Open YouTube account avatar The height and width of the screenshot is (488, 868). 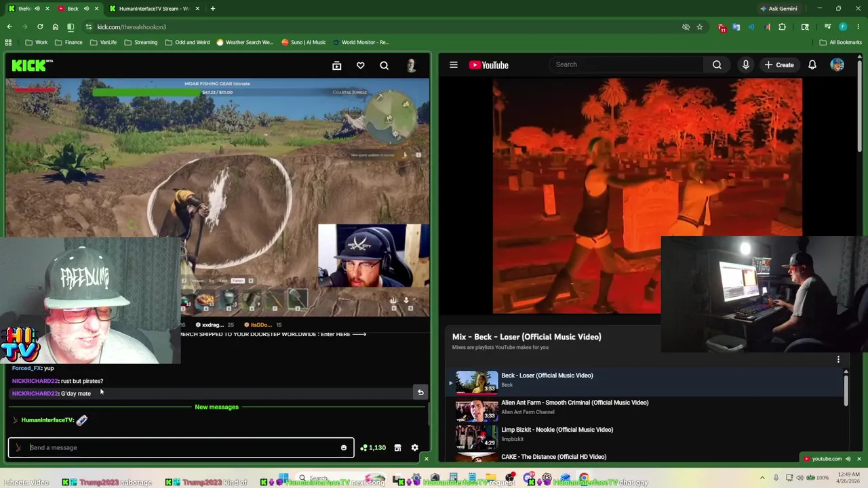[837, 65]
